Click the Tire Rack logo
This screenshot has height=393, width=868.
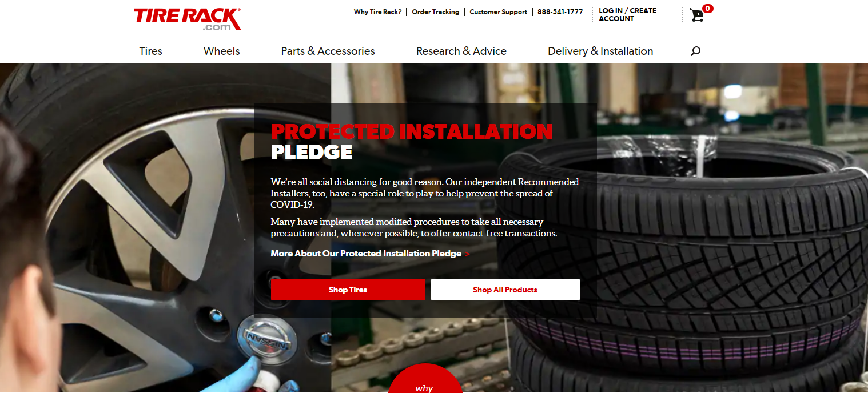click(188, 19)
